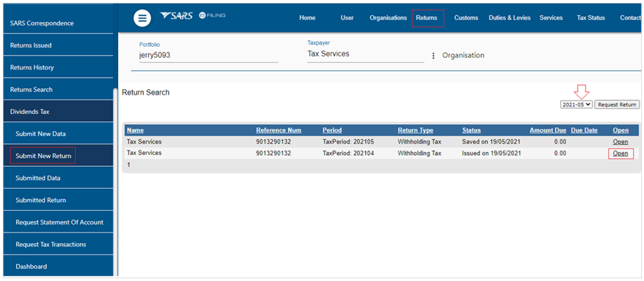This screenshot has width=644, height=281.
Task: Open the TaxPeriod 202105 return
Action: [620, 141]
